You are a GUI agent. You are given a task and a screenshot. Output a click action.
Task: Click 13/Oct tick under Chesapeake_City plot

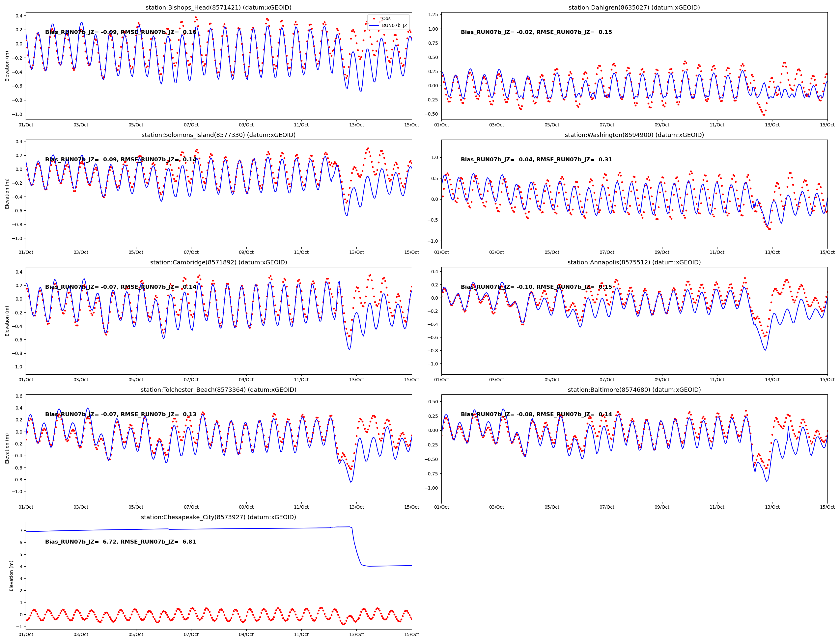(x=356, y=634)
